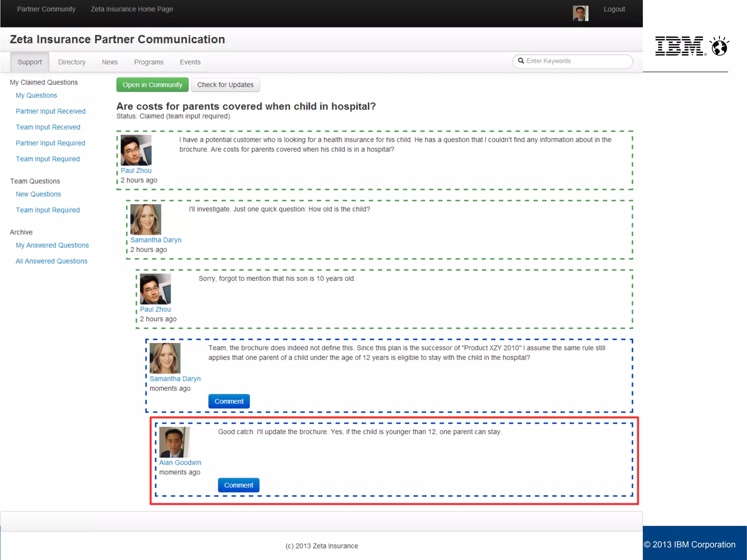Click user avatar next to Logout
This screenshot has width=747, height=560.
pyautogui.click(x=580, y=13)
